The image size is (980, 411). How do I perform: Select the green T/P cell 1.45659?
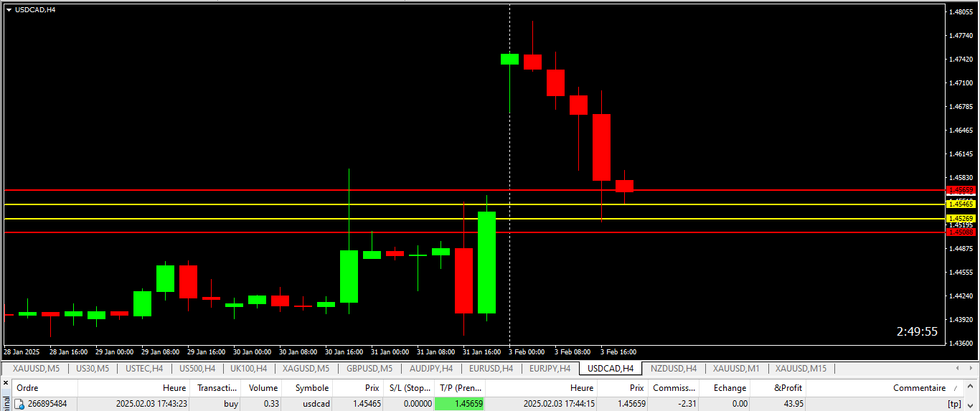tap(459, 404)
